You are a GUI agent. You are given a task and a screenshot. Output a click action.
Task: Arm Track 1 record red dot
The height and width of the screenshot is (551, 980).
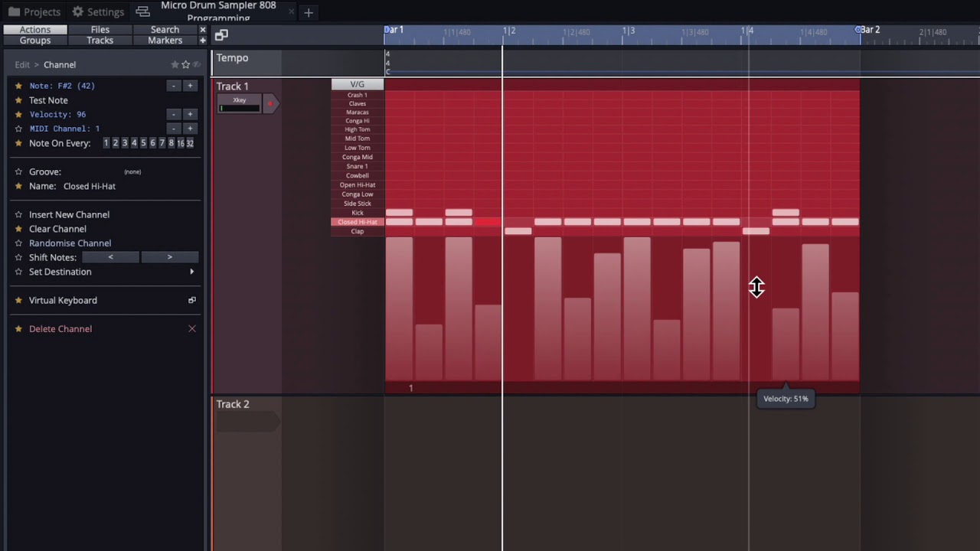(269, 103)
